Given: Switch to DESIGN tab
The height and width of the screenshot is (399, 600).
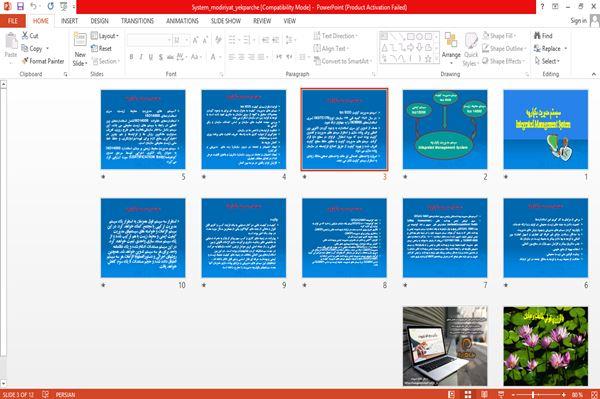Looking at the screenshot, I should 99,21.
